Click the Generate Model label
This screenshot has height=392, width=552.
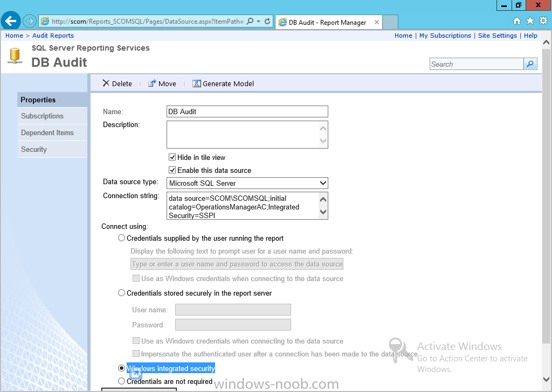228,83
